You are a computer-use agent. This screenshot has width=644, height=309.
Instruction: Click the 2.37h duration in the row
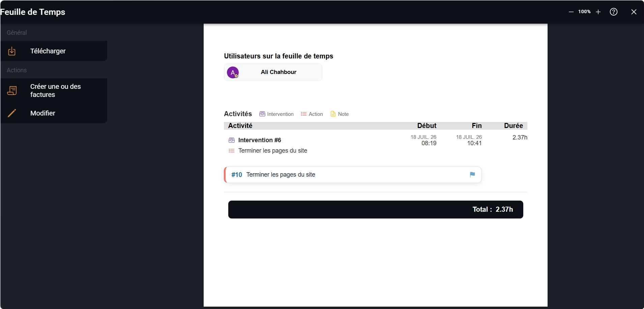coord(520,137)
